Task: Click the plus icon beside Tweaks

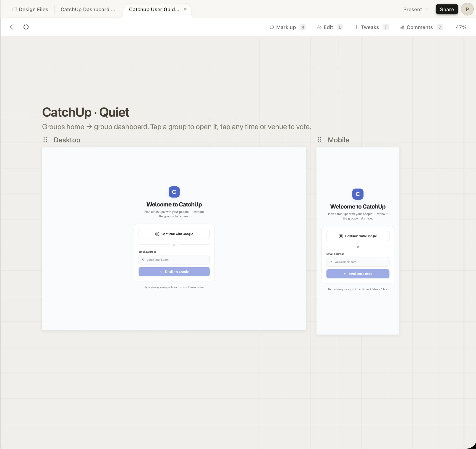Action: (356, 27)
